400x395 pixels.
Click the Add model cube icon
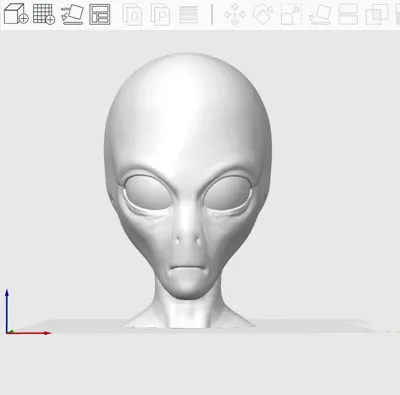(16, 14)
